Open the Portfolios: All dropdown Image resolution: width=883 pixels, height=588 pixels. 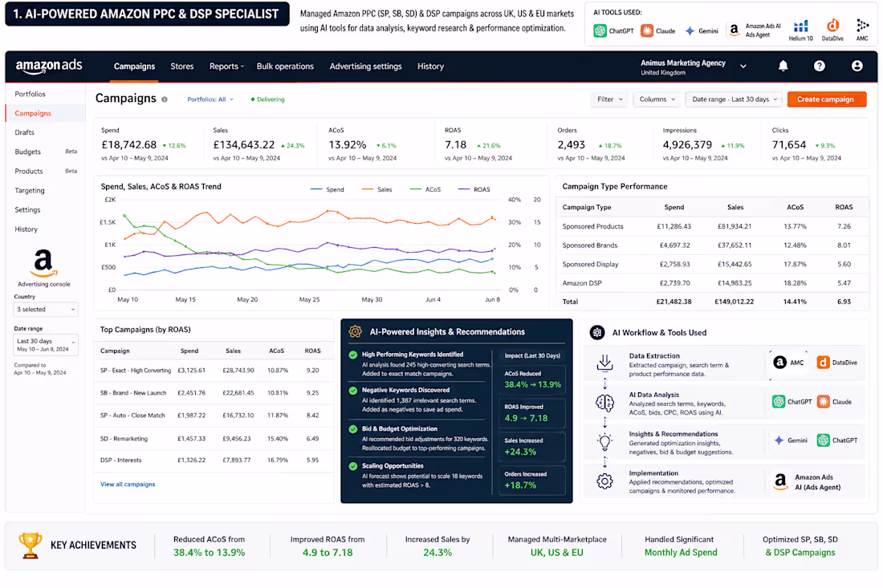click(x=210, y=99)
